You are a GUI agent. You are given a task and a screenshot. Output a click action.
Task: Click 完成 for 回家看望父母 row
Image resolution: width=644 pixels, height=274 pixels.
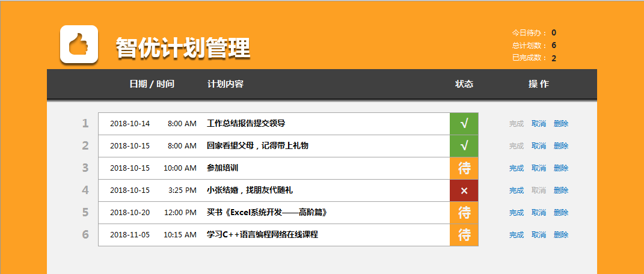pos(517,145)
